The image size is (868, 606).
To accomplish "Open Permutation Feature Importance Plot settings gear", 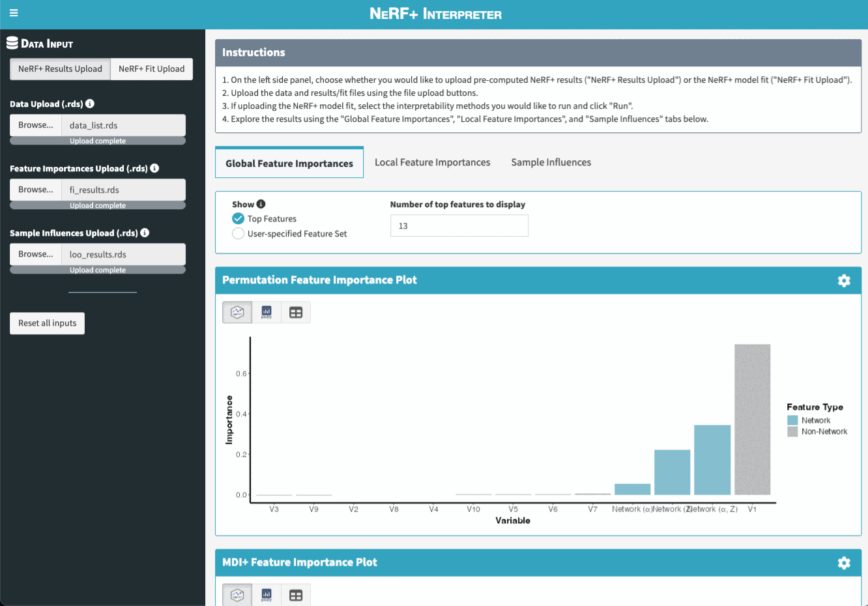I will [x=844, y=280].
